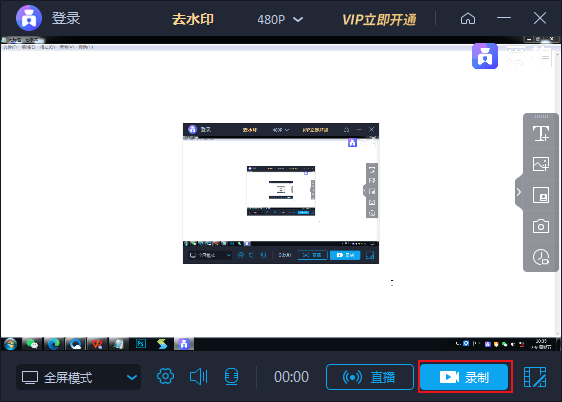
Task: Open the 全屏模式 recording mode dropdown
Action: coord(78,377)
